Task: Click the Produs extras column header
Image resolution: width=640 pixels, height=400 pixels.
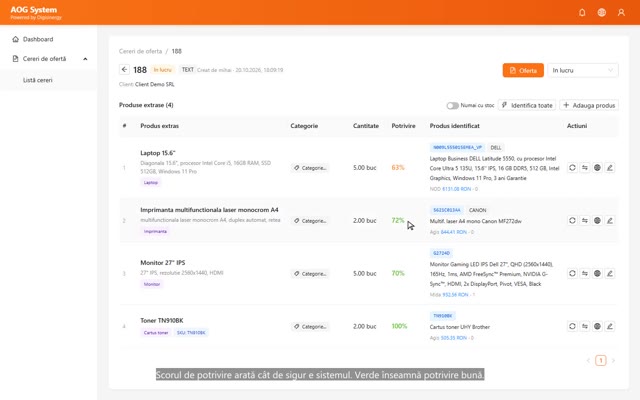Action: (160, 126)
